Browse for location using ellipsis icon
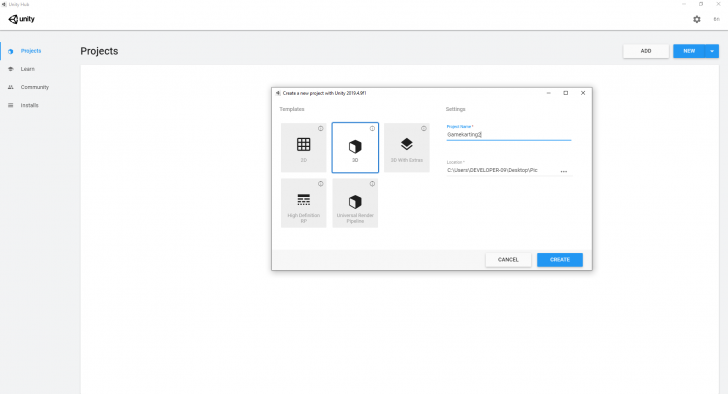 tap(564, 171)
